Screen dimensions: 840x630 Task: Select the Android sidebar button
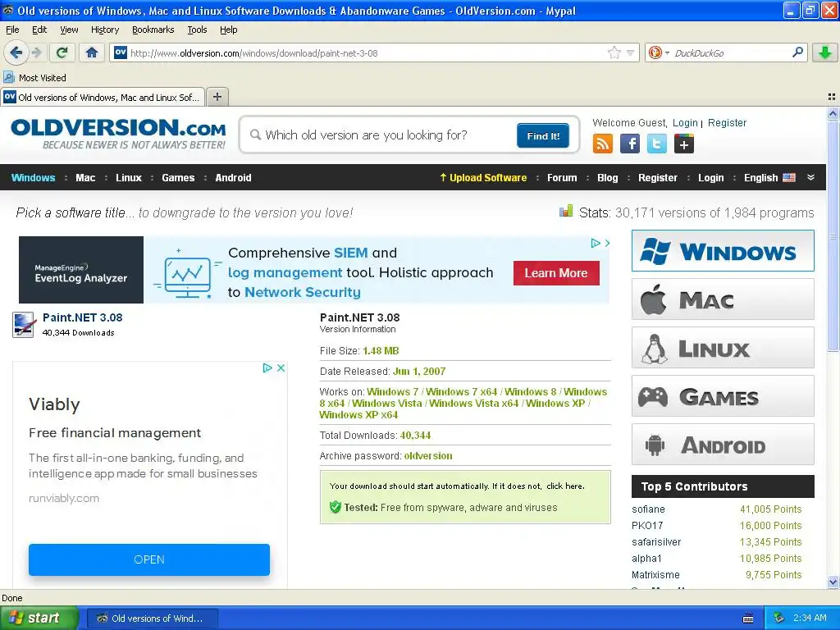point(723,445)
